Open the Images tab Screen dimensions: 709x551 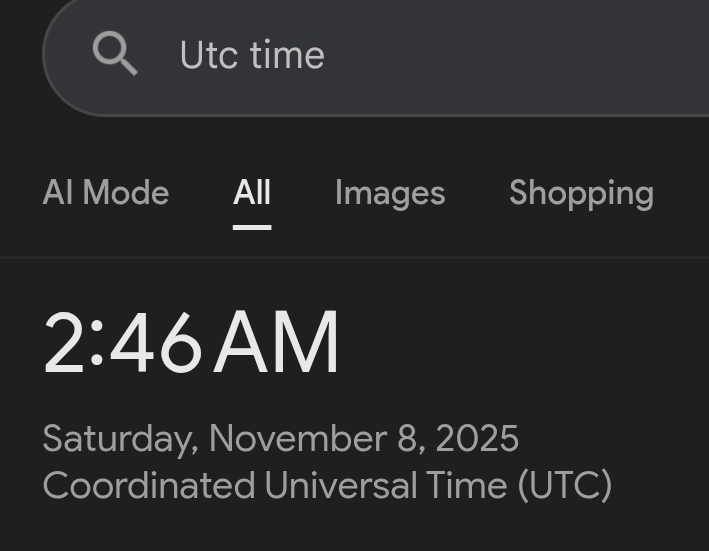click(x=390, y=193)
